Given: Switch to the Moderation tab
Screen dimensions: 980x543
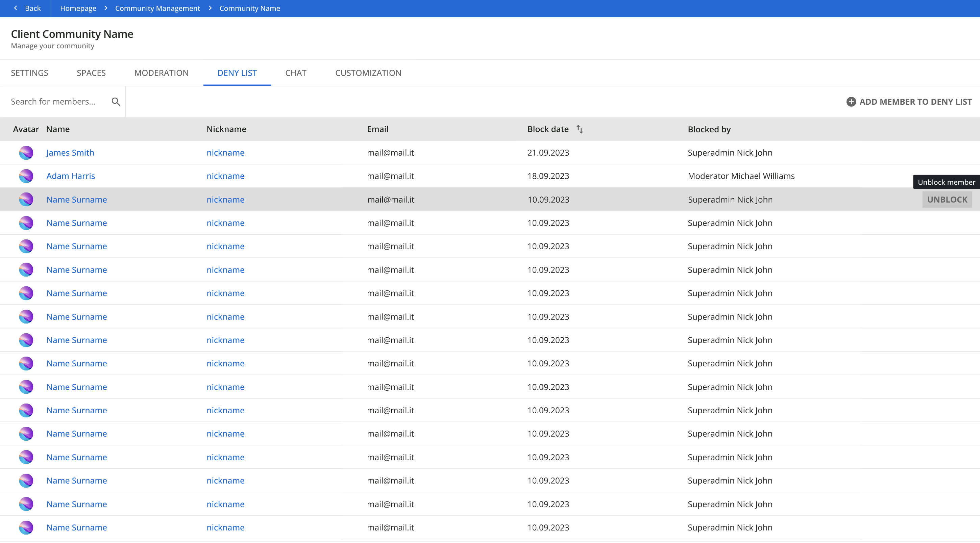Looking at the screenshot, I should 161,73.
